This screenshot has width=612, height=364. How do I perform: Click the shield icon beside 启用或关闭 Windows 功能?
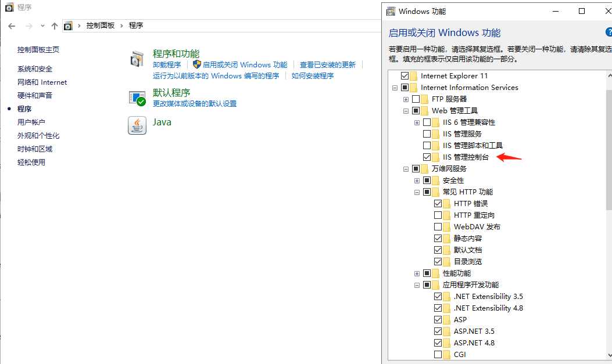coord(196,64)
